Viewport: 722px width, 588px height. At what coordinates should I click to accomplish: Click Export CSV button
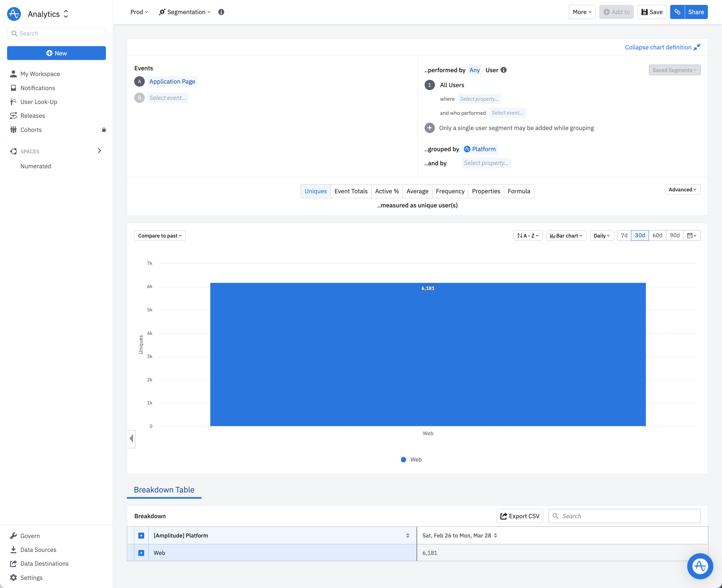519,516
